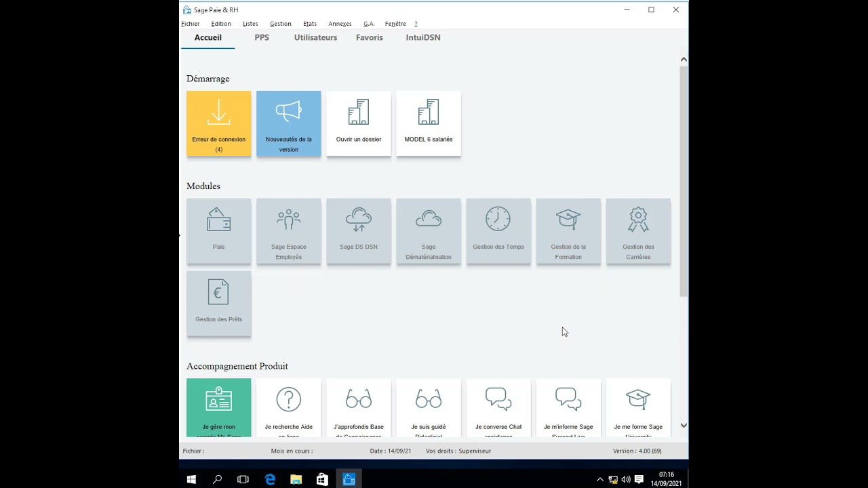Open the MODEL 6 salariés tile
The height and width of the screenshot is (488, 868).
coord(428,123)
